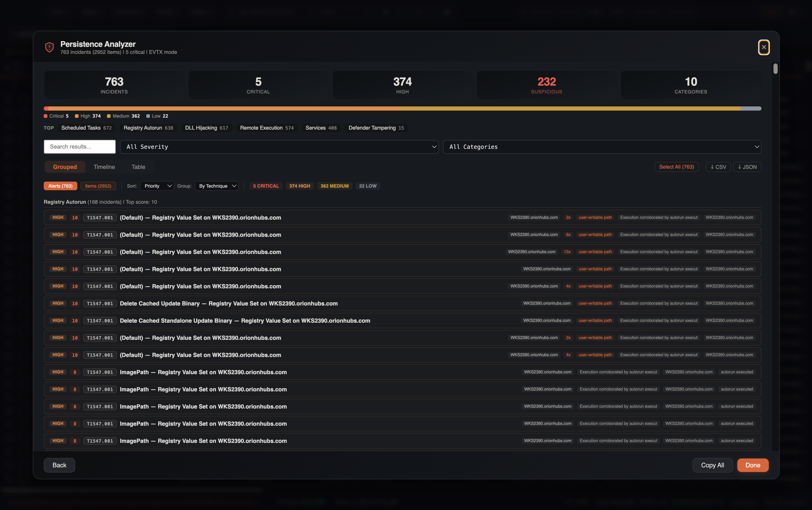Click the Critical red legend swatch
This screenshot has width=812, height=510.
tap(46, 116)
